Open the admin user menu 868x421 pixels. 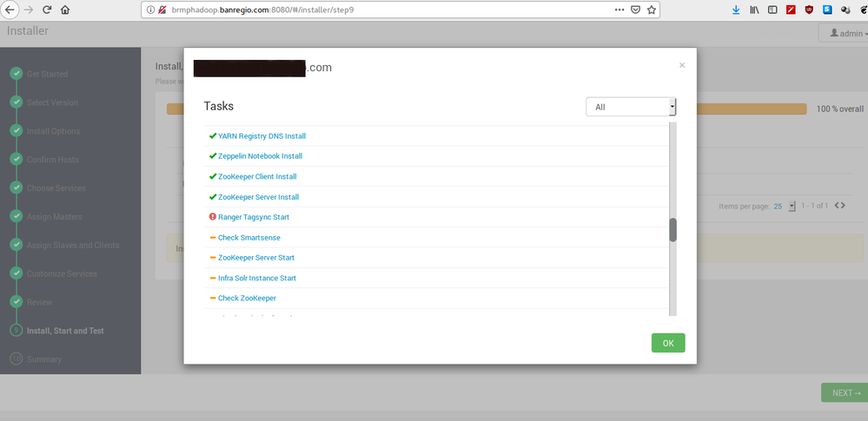point(846,33)
